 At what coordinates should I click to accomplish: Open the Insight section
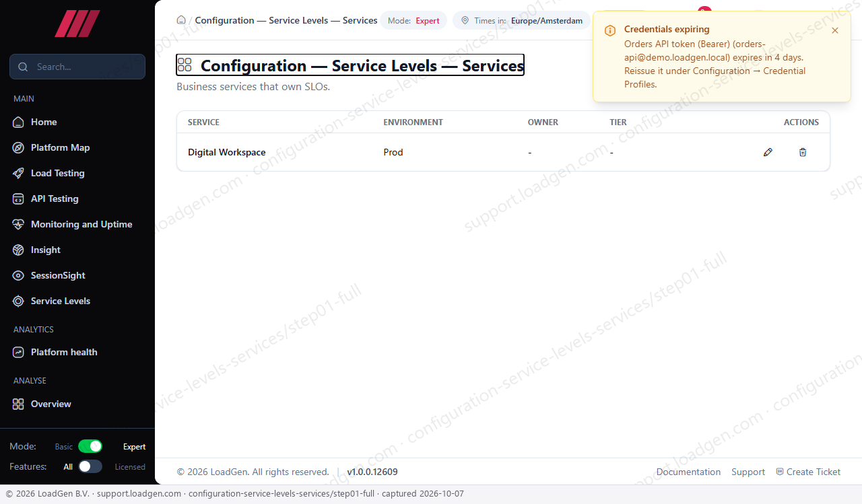coord(46,250)
